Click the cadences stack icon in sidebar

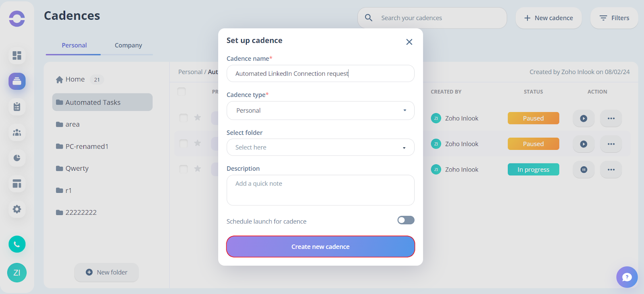pyautogui.click(x=17, y=81)
